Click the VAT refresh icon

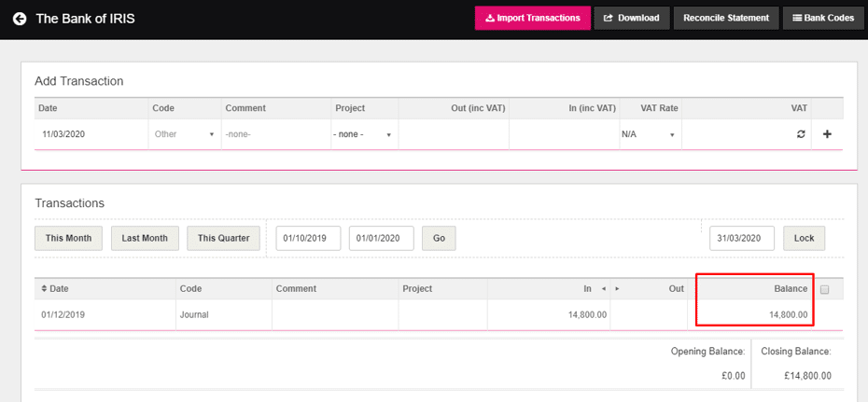800,134
